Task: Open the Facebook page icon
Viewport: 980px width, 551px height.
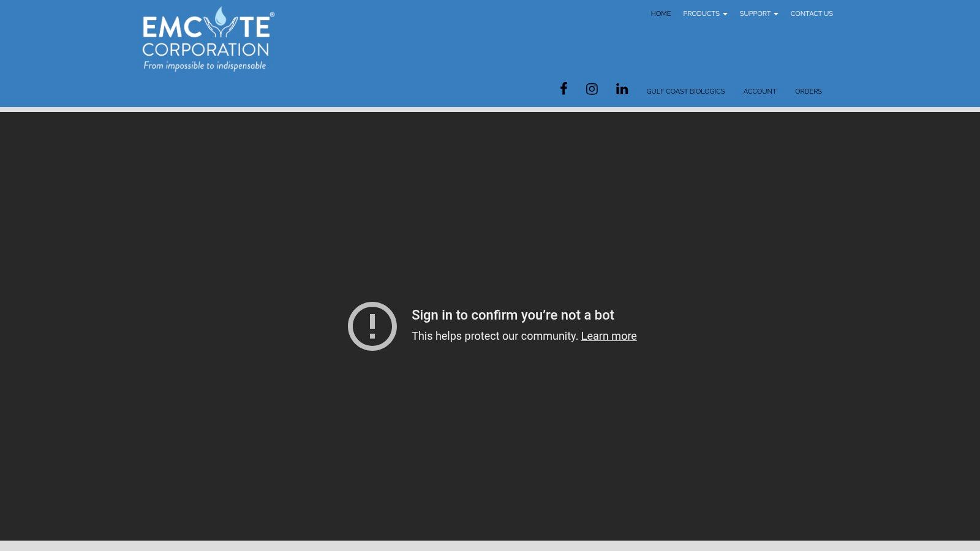Action: 563,89
